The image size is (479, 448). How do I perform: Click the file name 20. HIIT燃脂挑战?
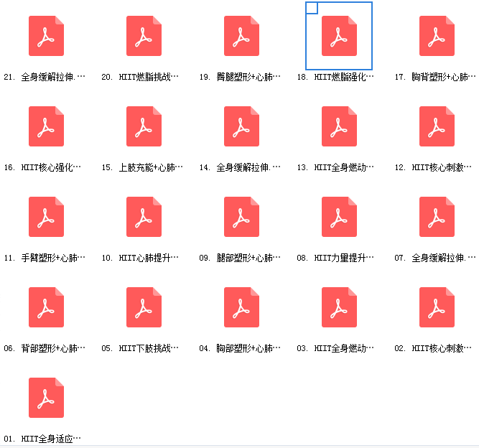click(140, 77)
